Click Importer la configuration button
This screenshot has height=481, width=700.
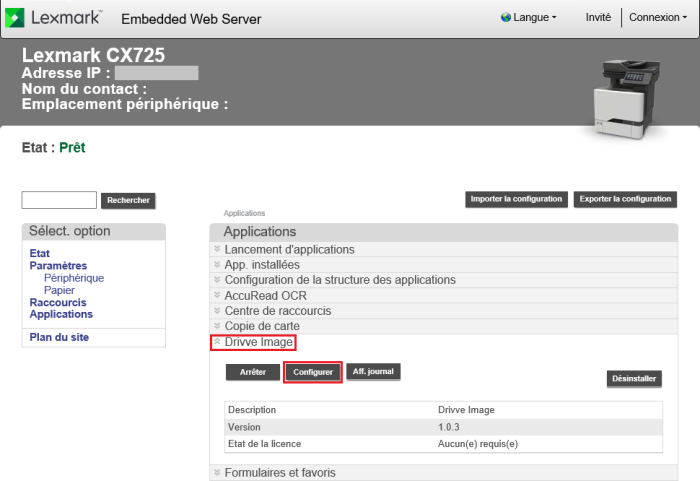tap(517, 199)
